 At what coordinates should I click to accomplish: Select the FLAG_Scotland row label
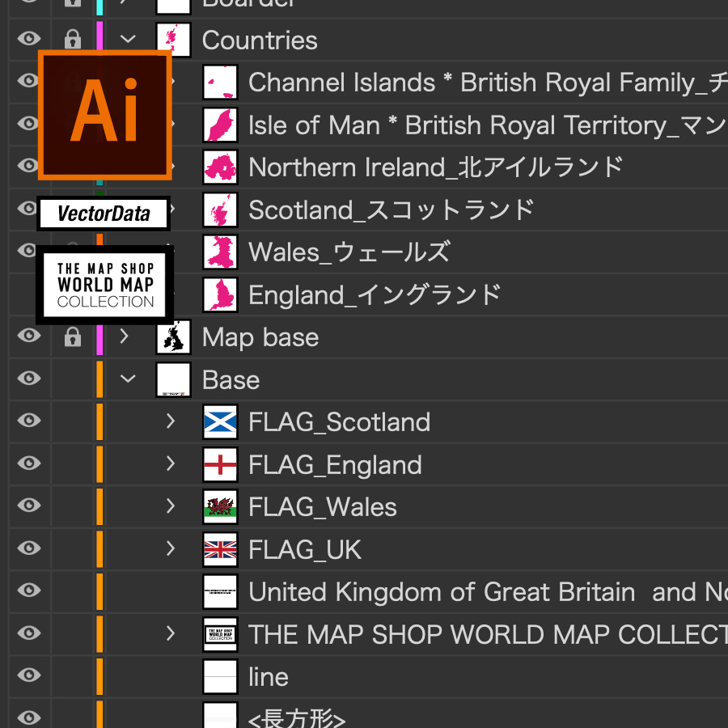tap(340, 422)
